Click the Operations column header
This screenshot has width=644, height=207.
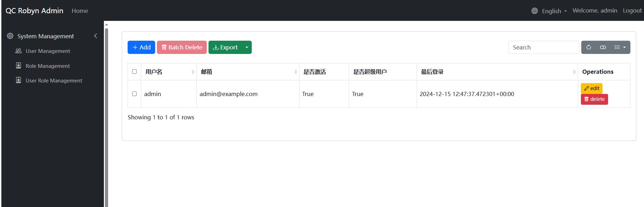click(x=604, y=72)
